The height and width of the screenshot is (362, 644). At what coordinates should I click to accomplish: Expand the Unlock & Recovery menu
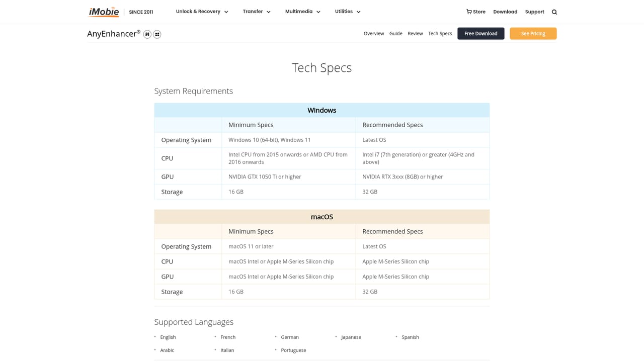[202, 12]
